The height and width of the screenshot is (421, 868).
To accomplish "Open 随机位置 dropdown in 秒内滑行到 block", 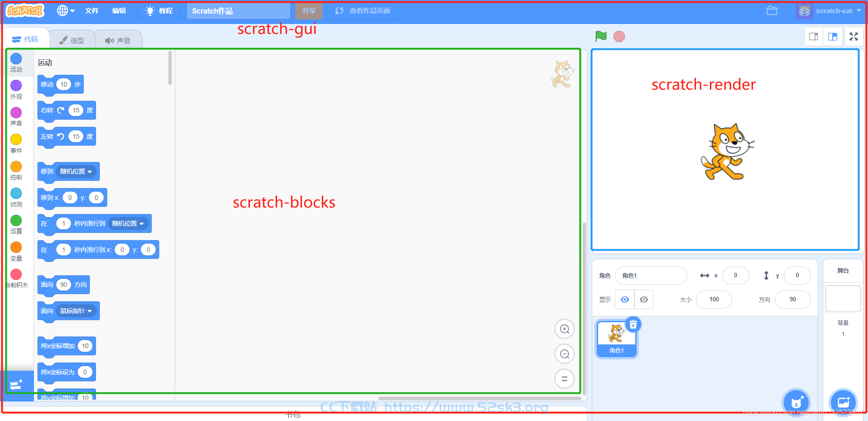I will click(128, 223).
